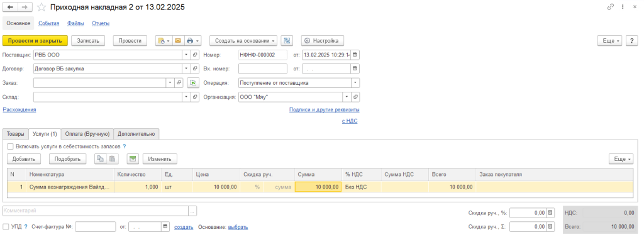Send the document by email envelope icon
The width and height of the screenshot is (644, 237).
pyautogui.click(x=178, y=41)
